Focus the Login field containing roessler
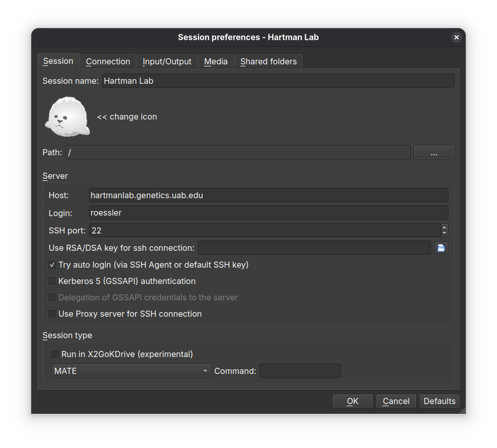497x448 pixels. (x=268, y=213)
